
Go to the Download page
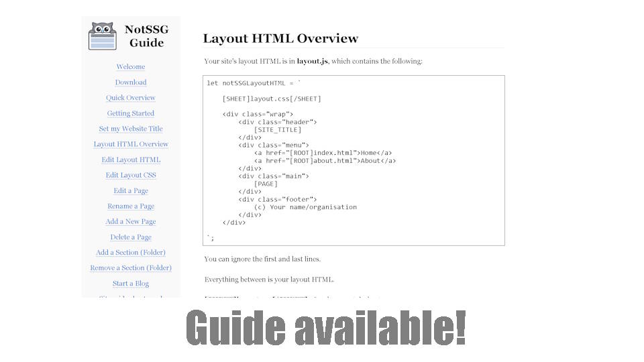click(131, 82)
